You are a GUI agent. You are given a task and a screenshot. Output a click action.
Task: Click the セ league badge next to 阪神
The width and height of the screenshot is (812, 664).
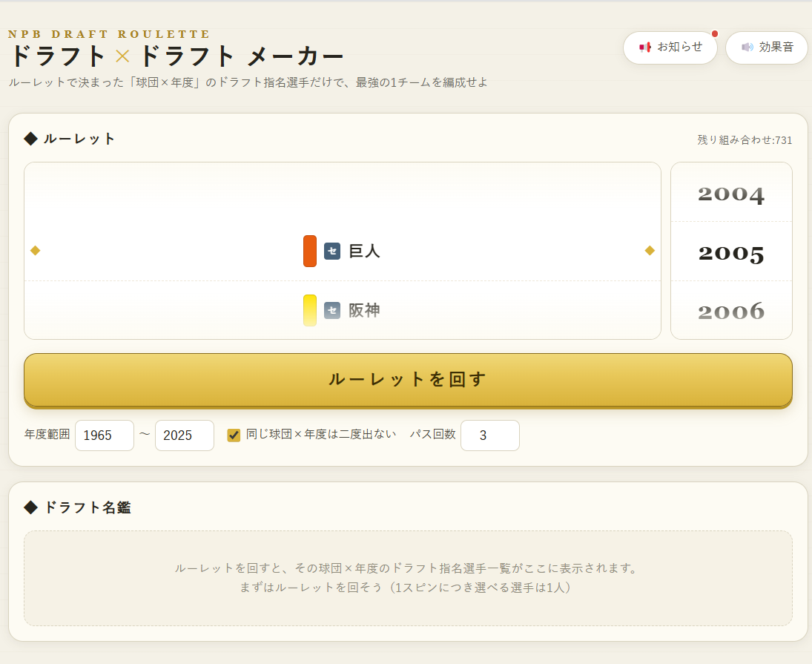coord(332,310)
